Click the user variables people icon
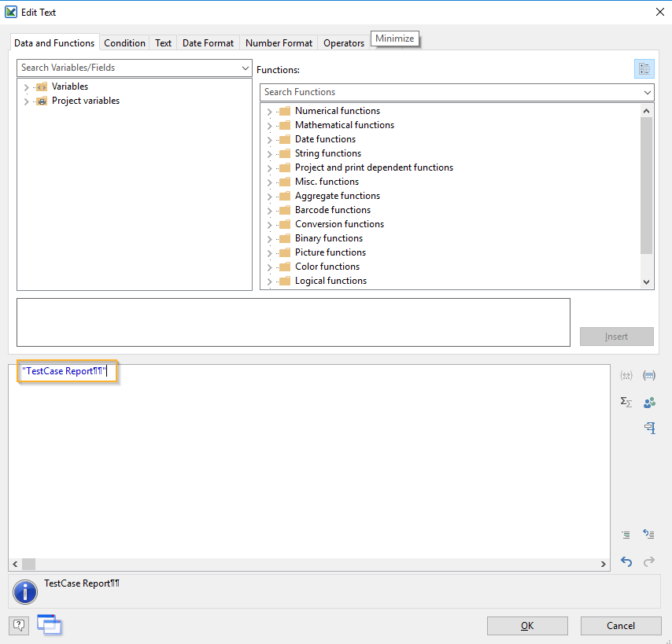The width and height of the screenshot is (672, 644). pos(649,403)
